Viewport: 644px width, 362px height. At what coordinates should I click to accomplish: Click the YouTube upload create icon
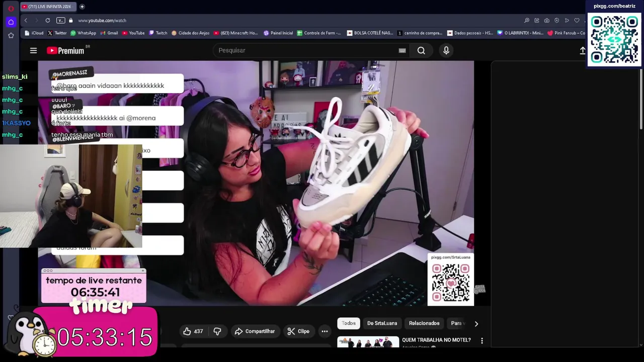583,50
